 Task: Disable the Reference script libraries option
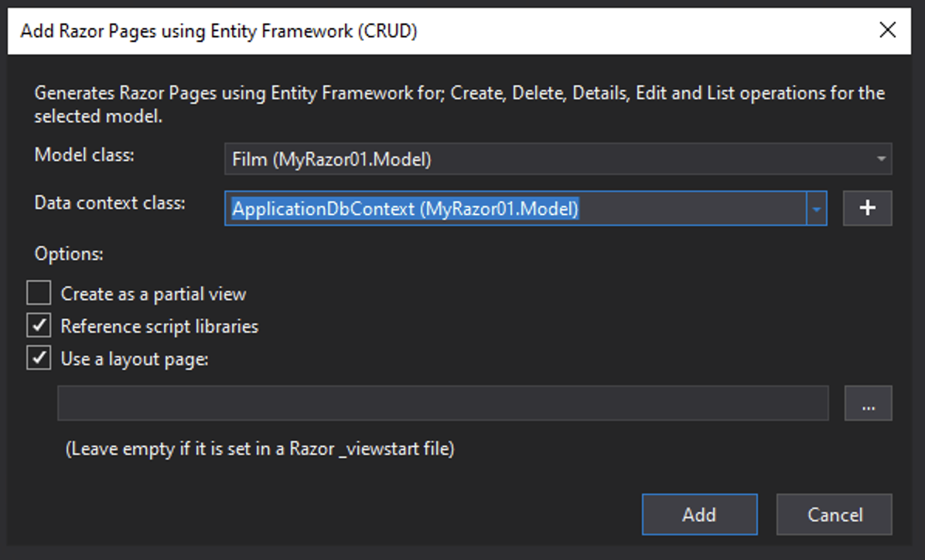pos(39,325)
